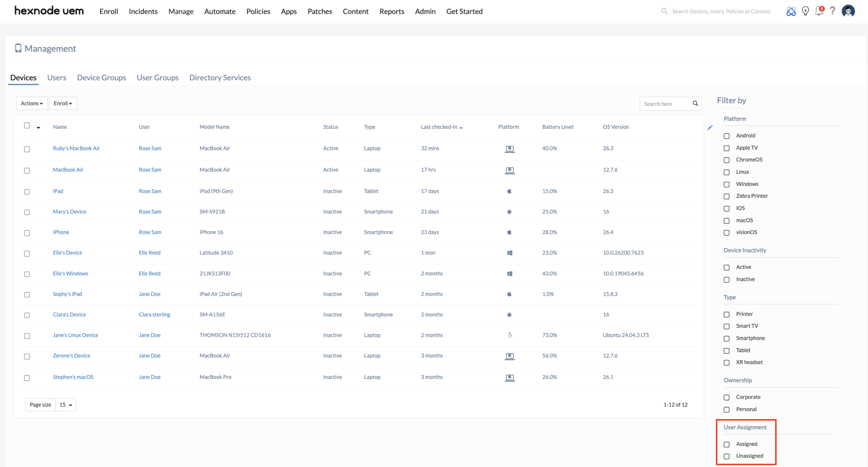Click the blue Hexnode assistant icon

[x=791, y=12]
